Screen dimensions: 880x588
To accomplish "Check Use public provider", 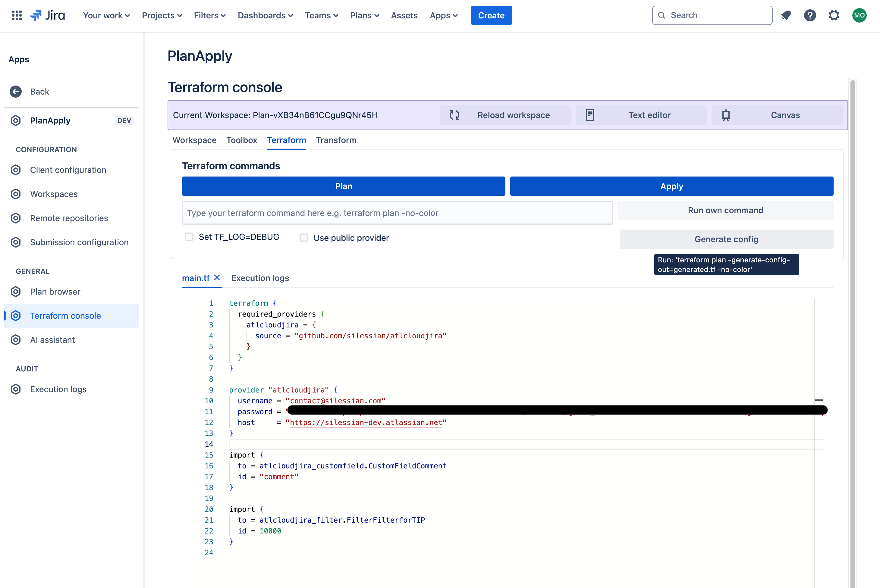I will pos(304,238).
